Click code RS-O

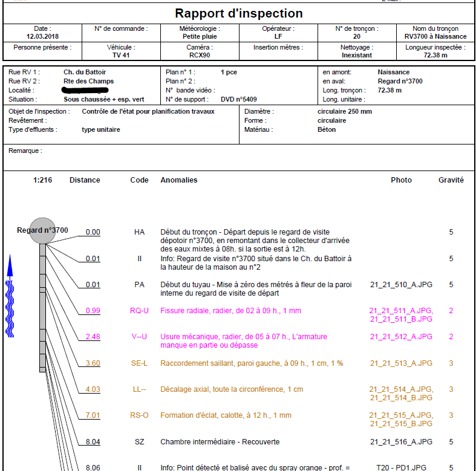pyautogui.click(x=139, y=415)
